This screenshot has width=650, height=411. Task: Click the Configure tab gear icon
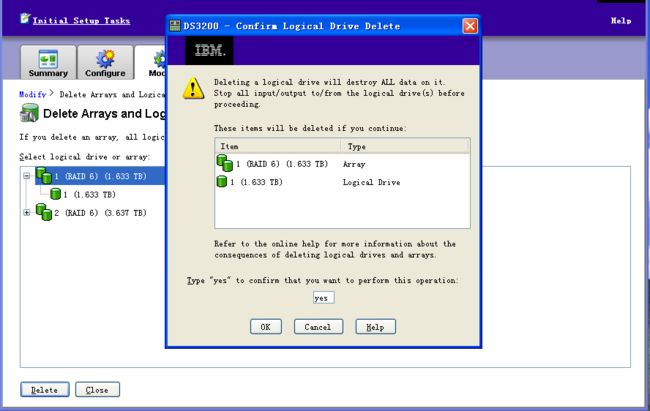point(105,58)
